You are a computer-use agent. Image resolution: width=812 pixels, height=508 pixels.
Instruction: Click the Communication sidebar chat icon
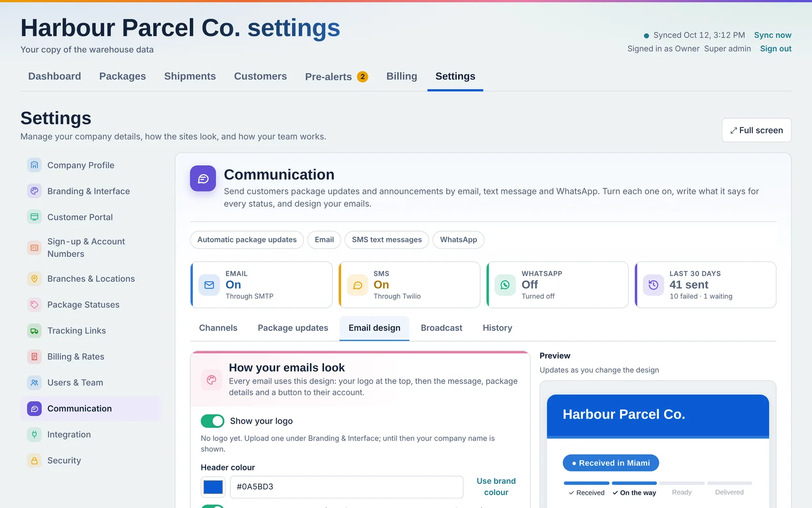(35, 408)
